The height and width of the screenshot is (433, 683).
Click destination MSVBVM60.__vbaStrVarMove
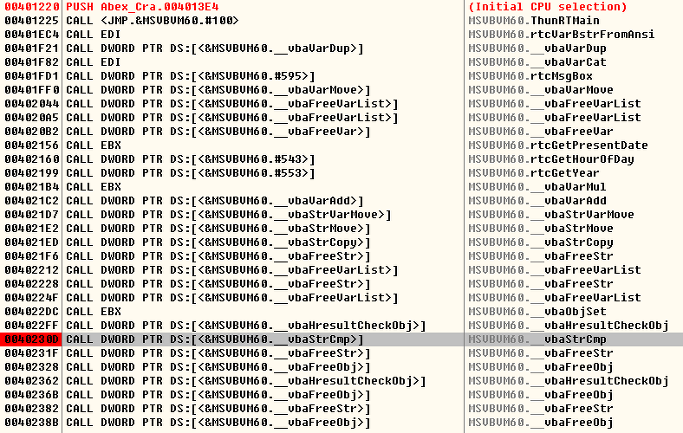point(551,215)
